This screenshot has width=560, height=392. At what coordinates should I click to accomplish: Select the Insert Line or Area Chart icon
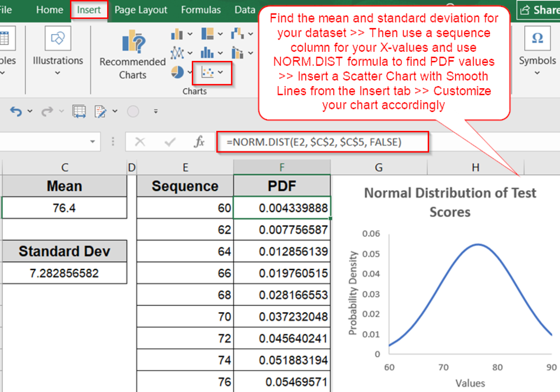point(177,53)
